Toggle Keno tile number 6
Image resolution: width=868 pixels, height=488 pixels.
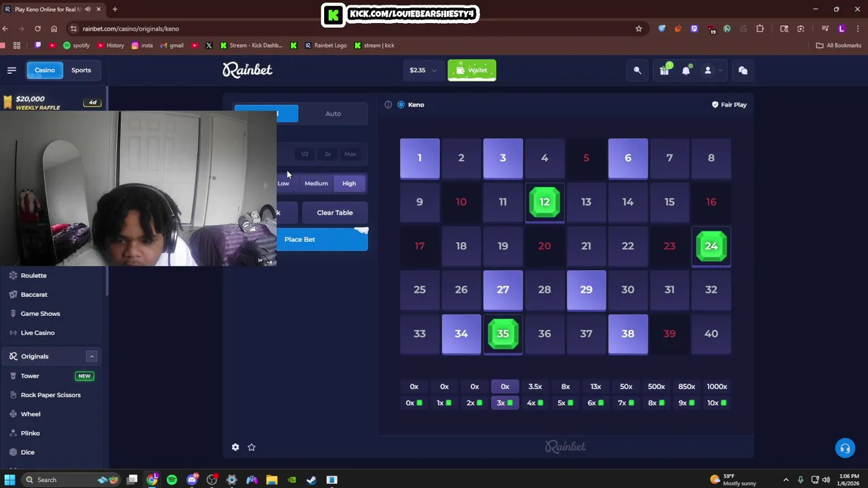(628, 158)
